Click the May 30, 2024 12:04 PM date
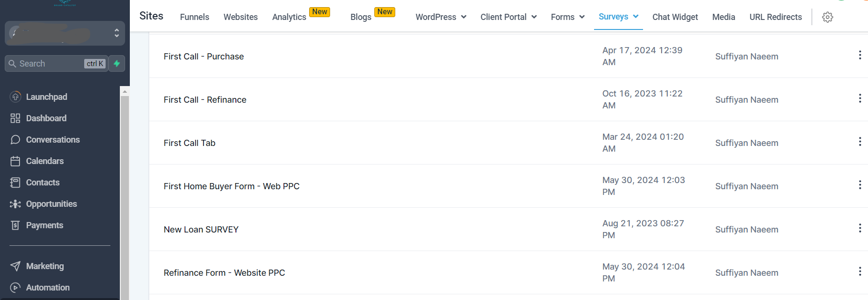Image resolution: width=868 pixels, height=300 pixels. pyautogui.click(x=644, y=272)
